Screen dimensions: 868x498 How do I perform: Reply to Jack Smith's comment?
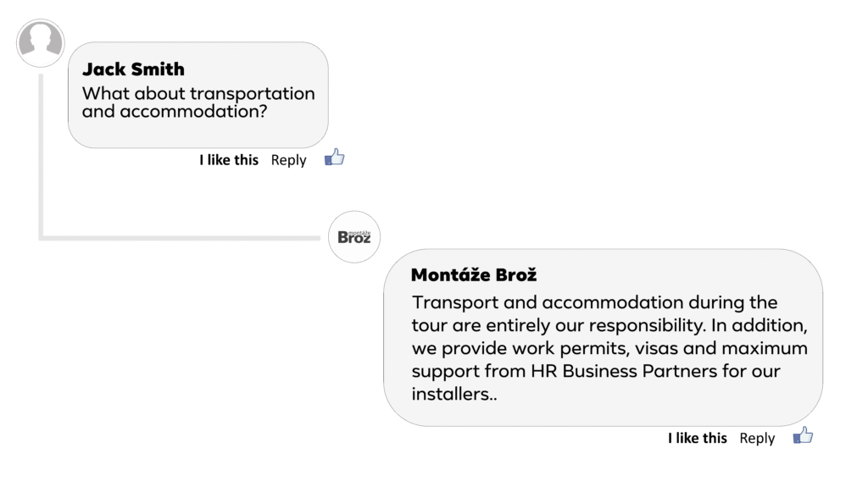288,160
